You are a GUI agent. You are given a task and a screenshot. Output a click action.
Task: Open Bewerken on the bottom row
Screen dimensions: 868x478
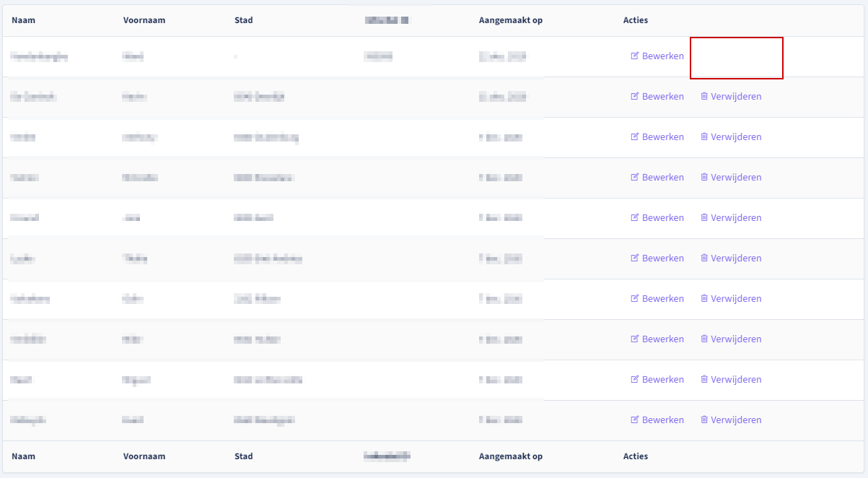pos(657,420)
